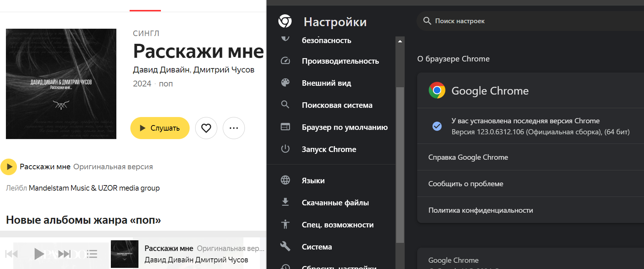Open the play queue list icon
The image size is (644, 269).
92,254
